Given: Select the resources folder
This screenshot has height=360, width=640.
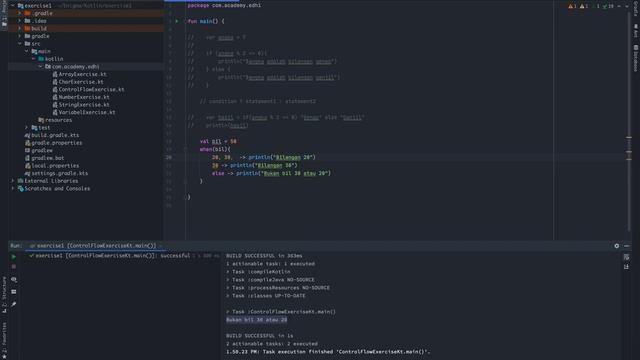Looking at the screenshot, I should coord(58,120).
